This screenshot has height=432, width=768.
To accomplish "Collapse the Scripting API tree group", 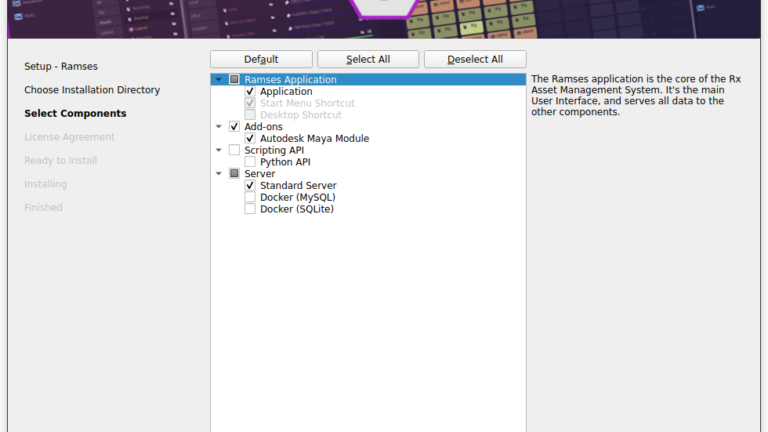I will pos(219,151).
